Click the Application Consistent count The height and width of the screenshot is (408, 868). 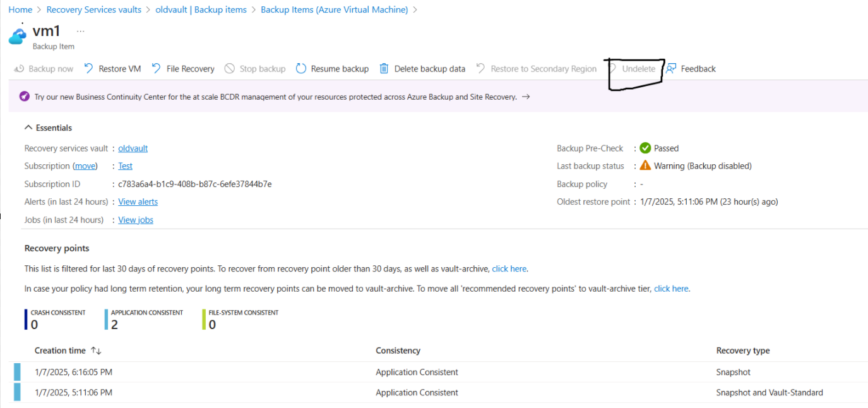[114, 325]
